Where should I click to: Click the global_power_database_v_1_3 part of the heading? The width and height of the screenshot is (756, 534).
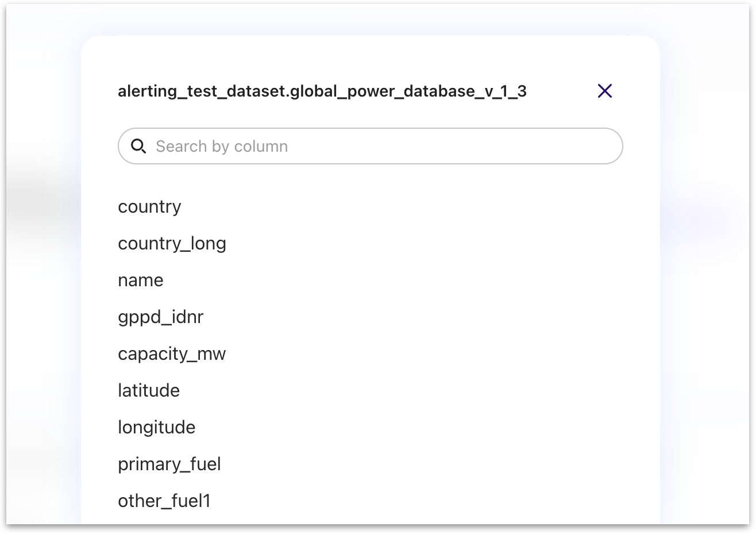(408, 91)
